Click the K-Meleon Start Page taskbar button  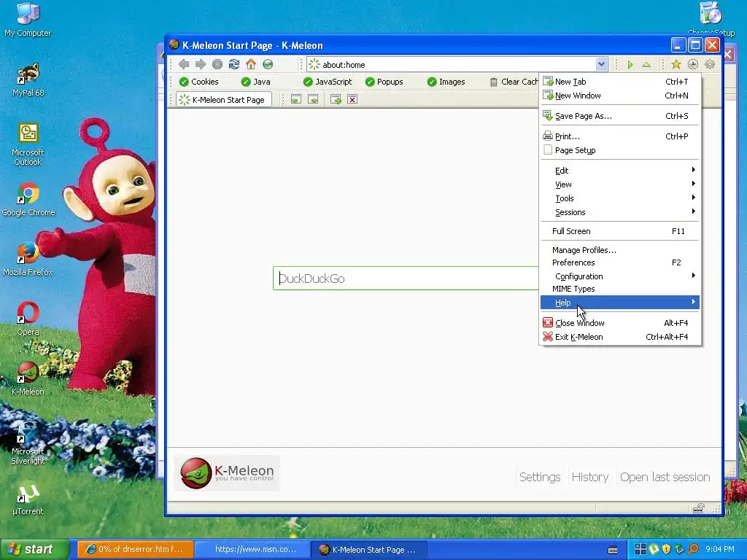(368, 549)
